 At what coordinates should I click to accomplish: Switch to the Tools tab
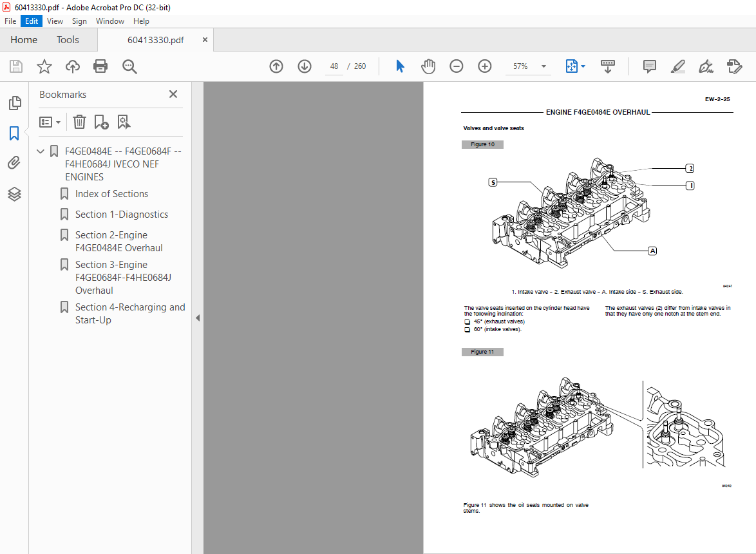point(68,39)
